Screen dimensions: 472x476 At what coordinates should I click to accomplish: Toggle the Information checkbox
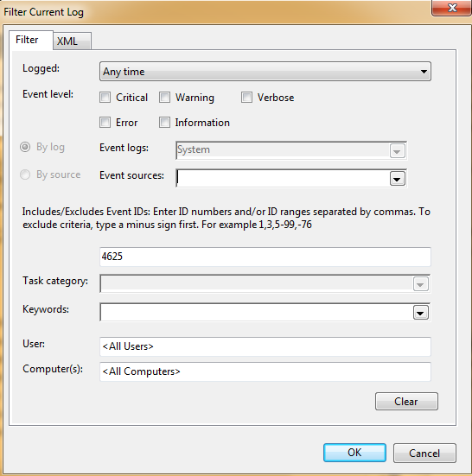click(x=164, y=123)
